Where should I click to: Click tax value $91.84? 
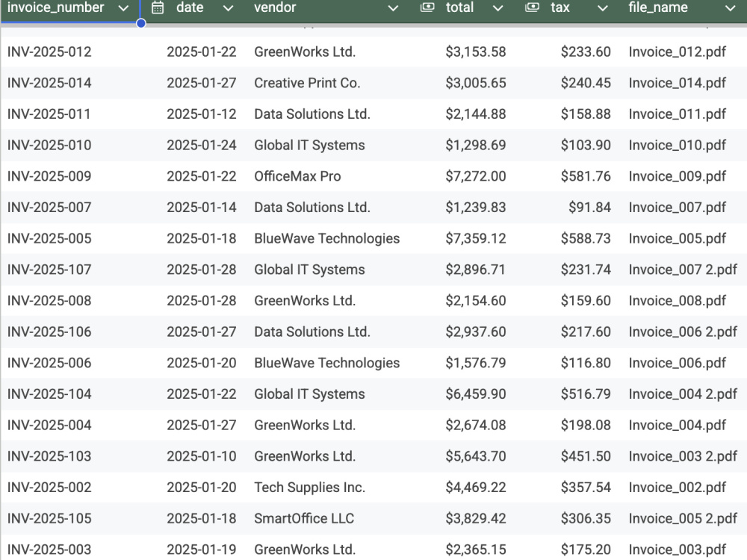pos(590,207)
